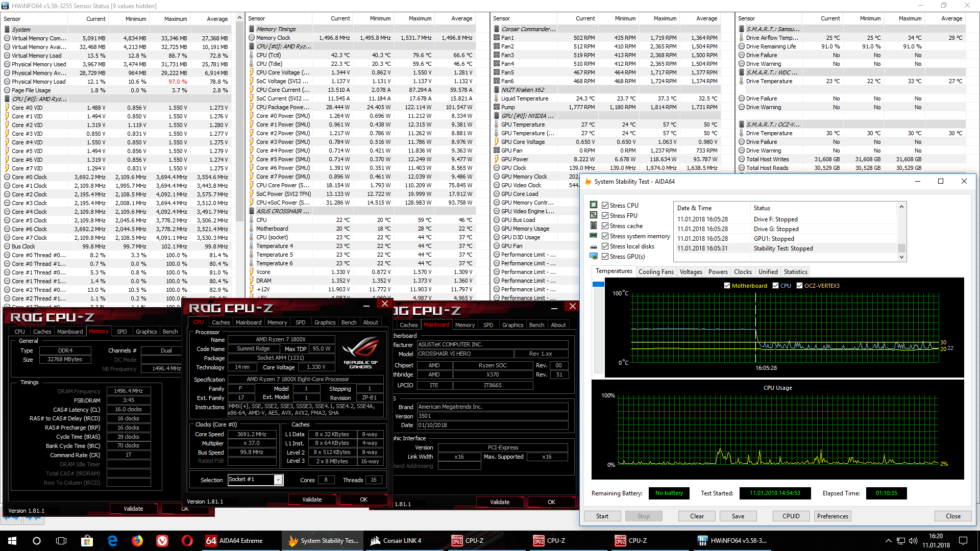Open the Socket #1 selection dropdown
The width and height of the screenshot is (980, 551).
point(278,480)
